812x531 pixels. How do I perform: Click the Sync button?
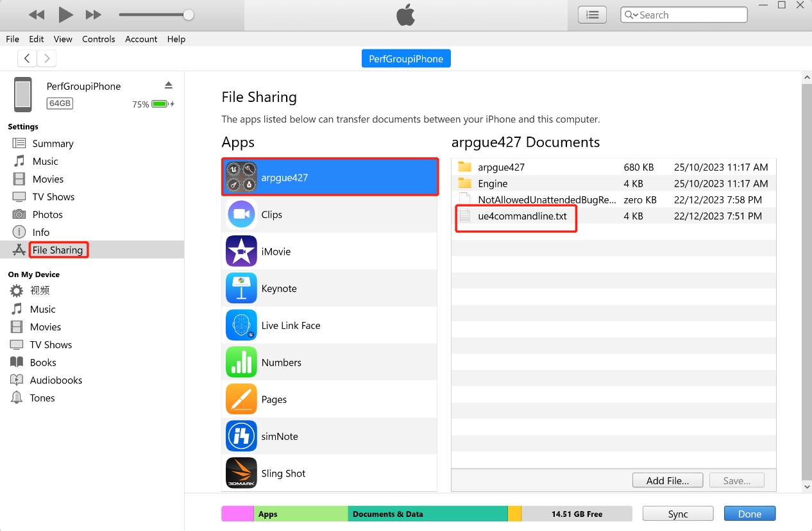(678, 514)
